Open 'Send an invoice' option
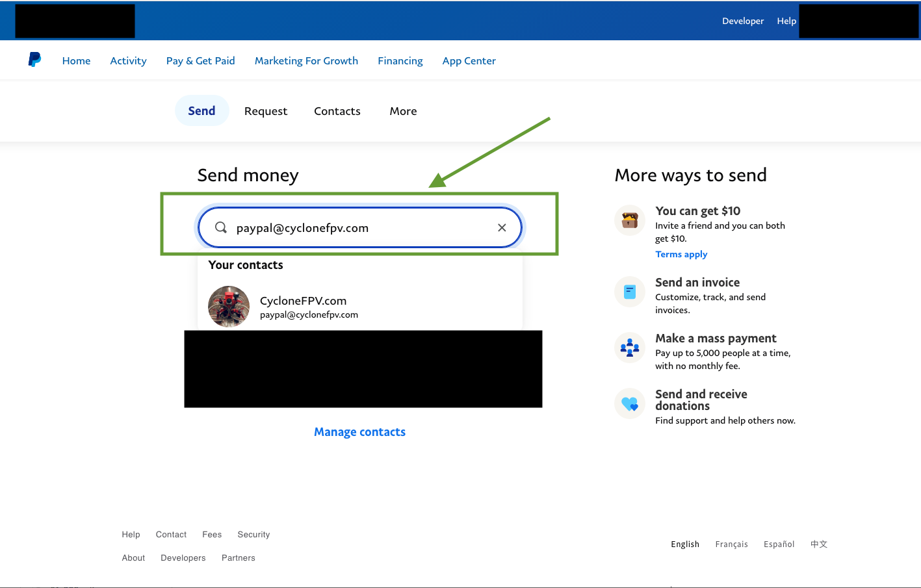The height and width of the screenshot is (588, 921). [697, 283]
